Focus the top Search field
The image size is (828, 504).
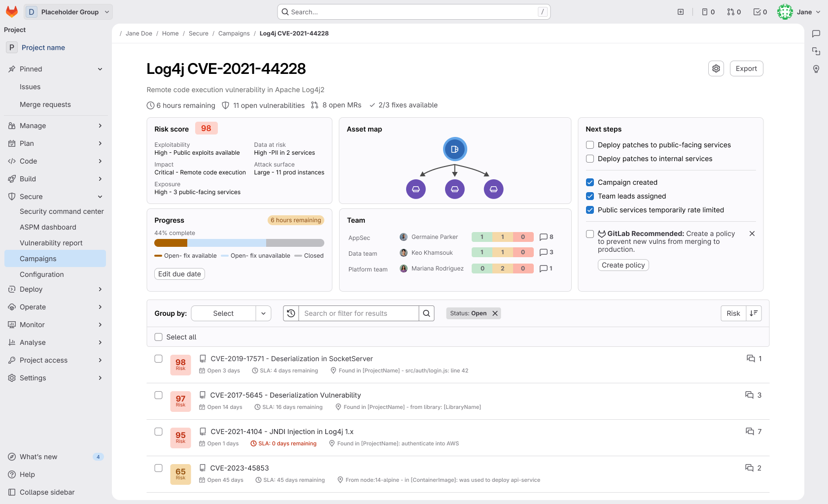pos(414,12)
